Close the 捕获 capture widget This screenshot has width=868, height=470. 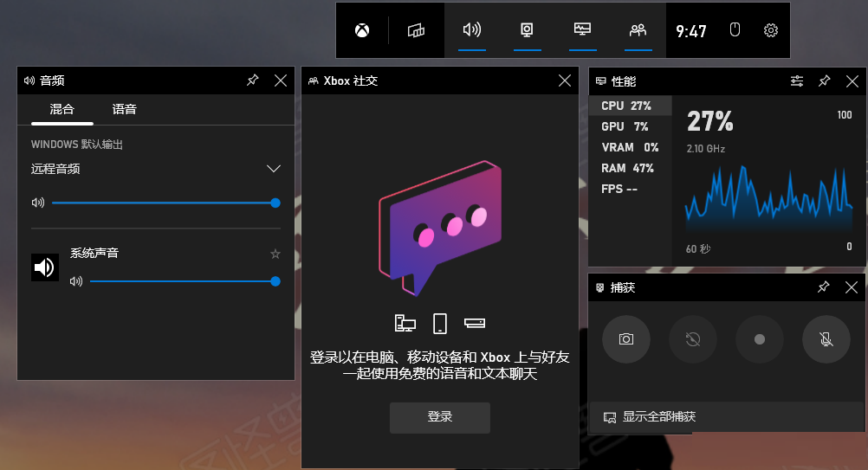852,287
